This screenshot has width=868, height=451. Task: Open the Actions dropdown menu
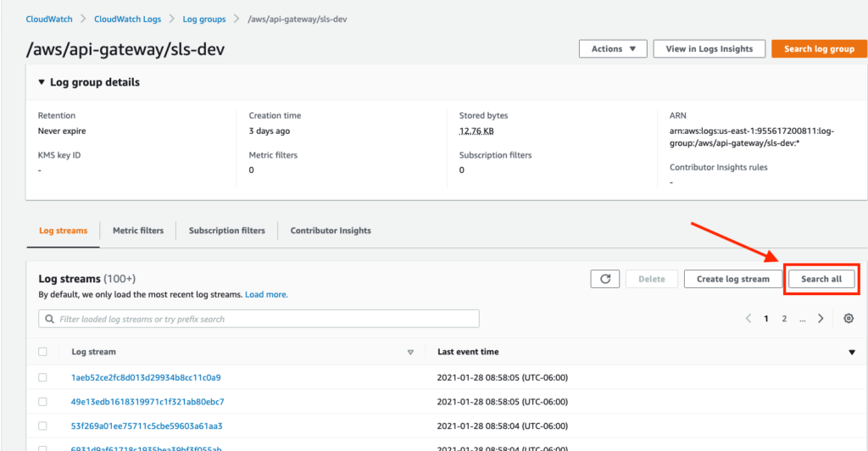[613, 49]
